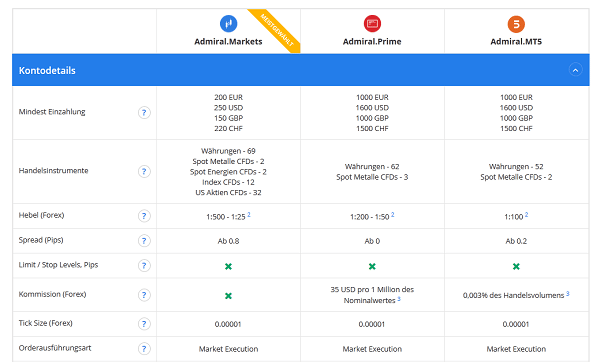The height and width of the screenshot is (362, 600).
Task: Open help icon for Limit / Stop Levels
Action: 144,266
